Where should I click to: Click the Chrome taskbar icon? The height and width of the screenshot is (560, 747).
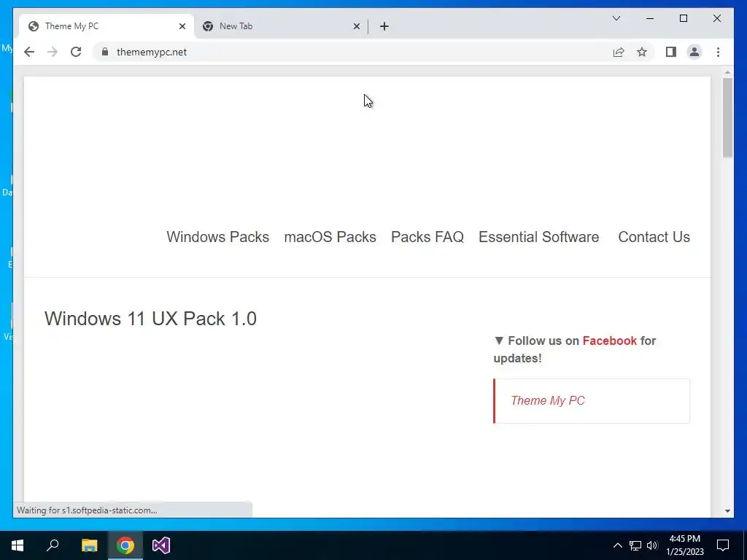pos(125,545)
